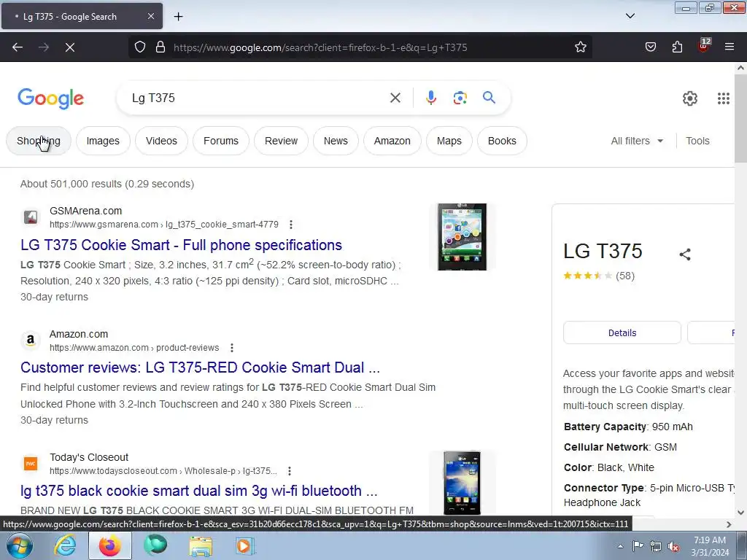Open Firefox taskbar button

click(109, 545)
